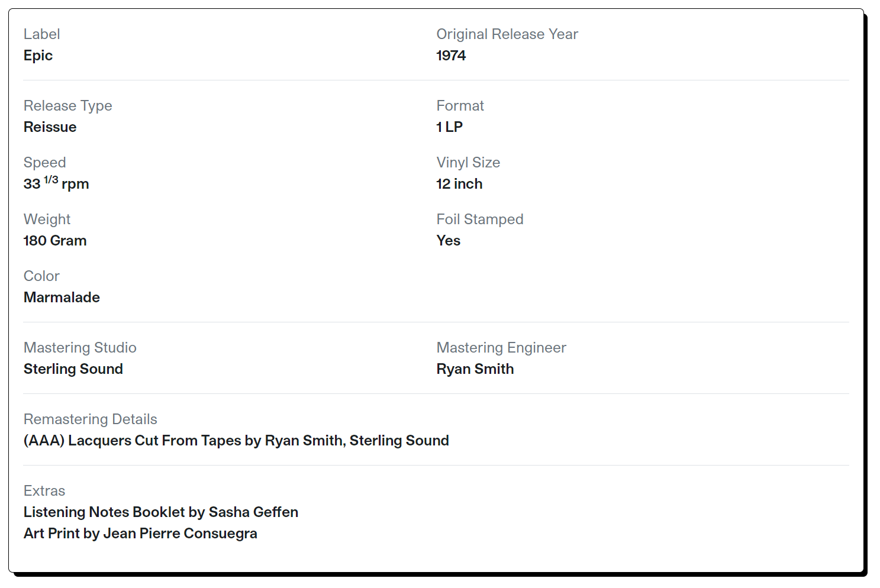Image resolution: width=880 pixels, height=588 pixels.
Task: Click Listening Notes Booklet by Sasha Geffen
Action: (161, 512)
